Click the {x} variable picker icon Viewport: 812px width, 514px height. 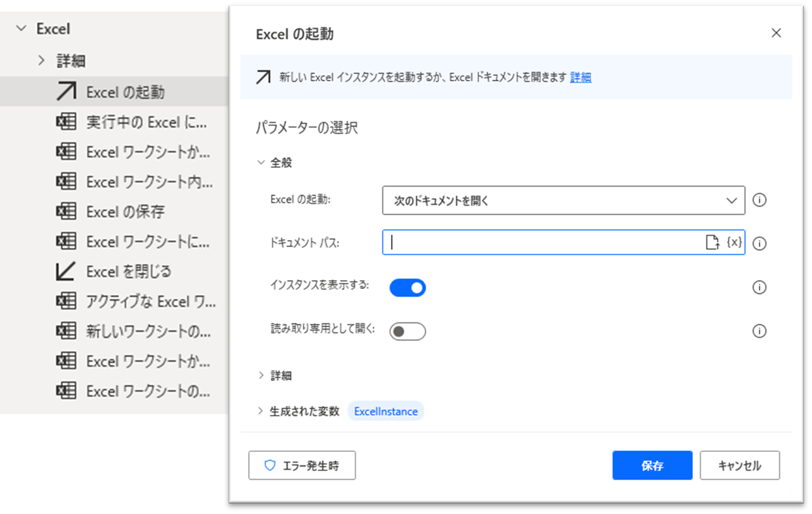point(734,242)
